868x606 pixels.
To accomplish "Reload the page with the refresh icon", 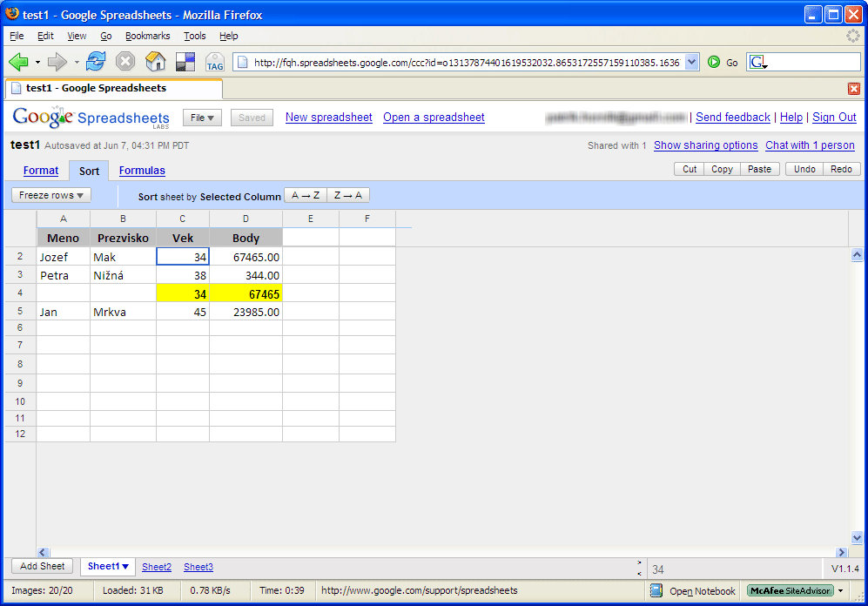I will [x=96, y=62].
